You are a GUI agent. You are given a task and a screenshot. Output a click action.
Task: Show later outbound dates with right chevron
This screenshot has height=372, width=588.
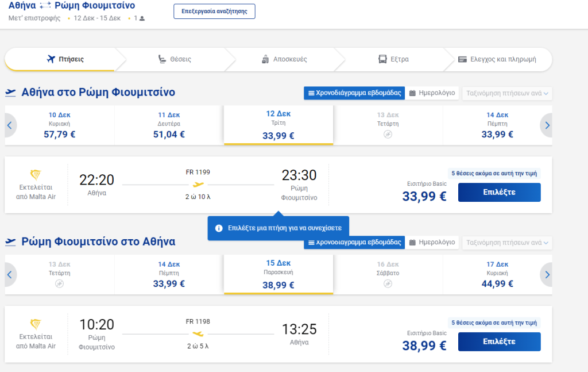click(547, 125)
